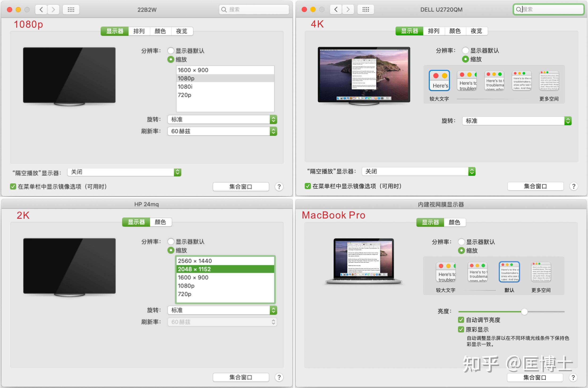
Task: Switch to the 夜览 tab in DELL U2720QM window
Action: [477, 31]
